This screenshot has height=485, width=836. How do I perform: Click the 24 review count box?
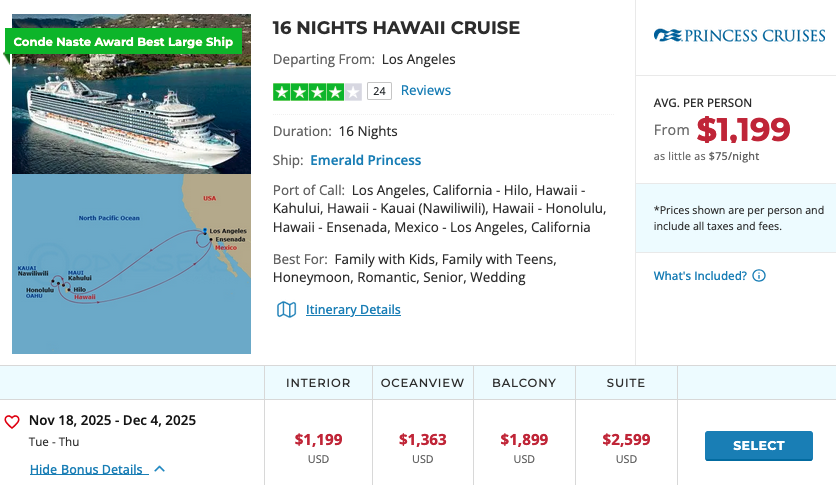379,91
